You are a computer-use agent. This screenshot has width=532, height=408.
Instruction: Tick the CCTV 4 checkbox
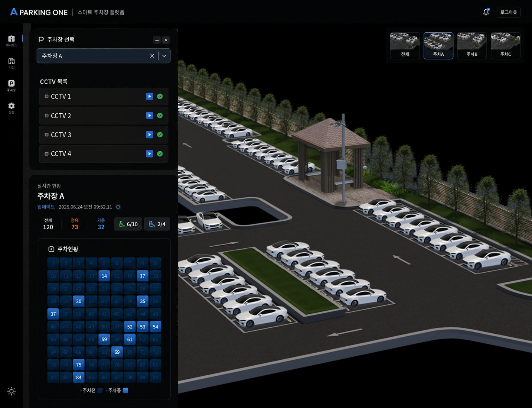[47, 154]
